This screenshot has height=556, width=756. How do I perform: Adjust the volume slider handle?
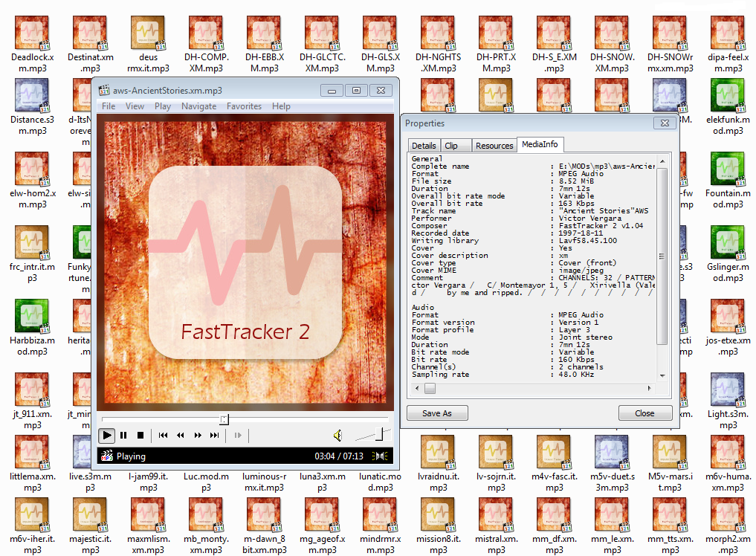pyautogui.click(x=379, y=434)
